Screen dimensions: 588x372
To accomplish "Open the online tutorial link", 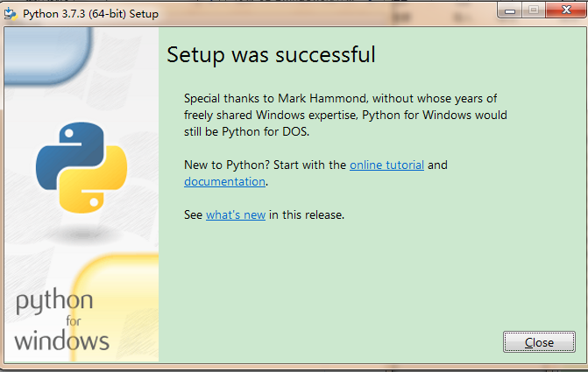I will (x=386, y=165).
